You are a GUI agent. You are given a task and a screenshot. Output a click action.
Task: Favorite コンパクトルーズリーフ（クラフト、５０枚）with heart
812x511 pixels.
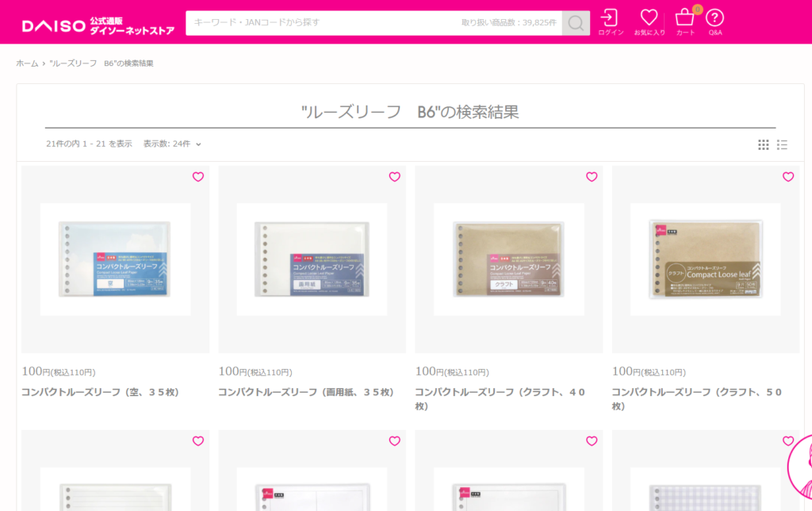788,177
